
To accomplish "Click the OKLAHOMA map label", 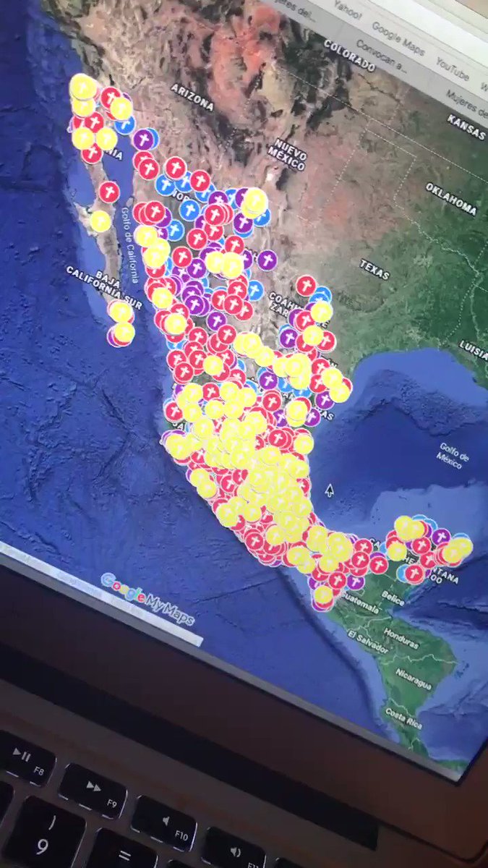I will (x=451, y=198).
